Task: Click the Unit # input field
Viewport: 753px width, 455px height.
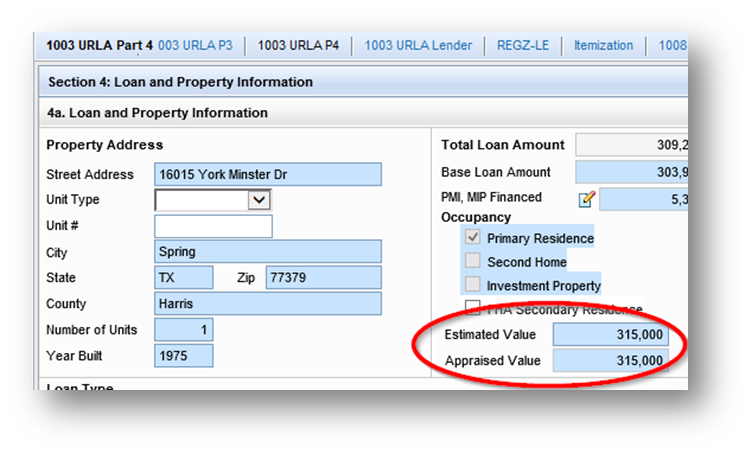Action: pyautogui.click(x=213, y=226)
